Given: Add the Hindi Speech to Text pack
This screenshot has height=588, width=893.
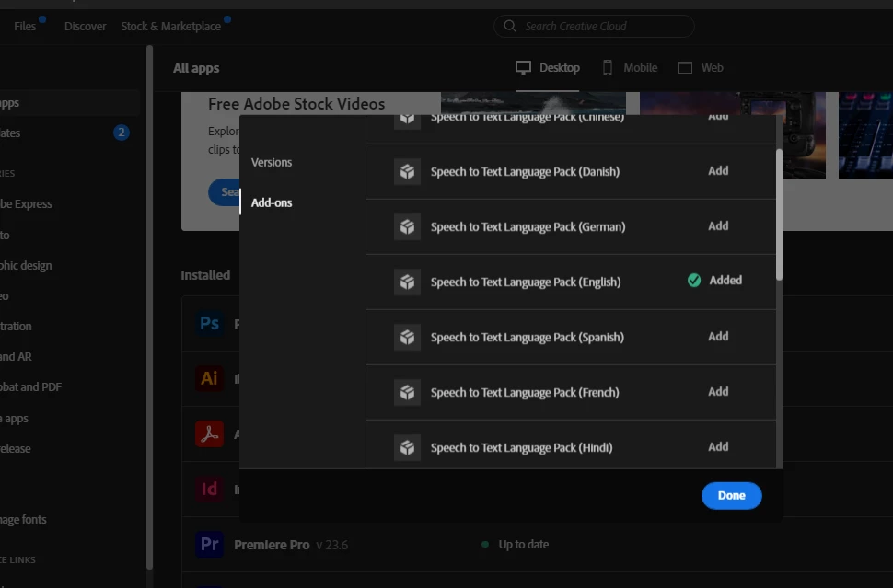Looking at the screenshot, I should tap(718, 447).
